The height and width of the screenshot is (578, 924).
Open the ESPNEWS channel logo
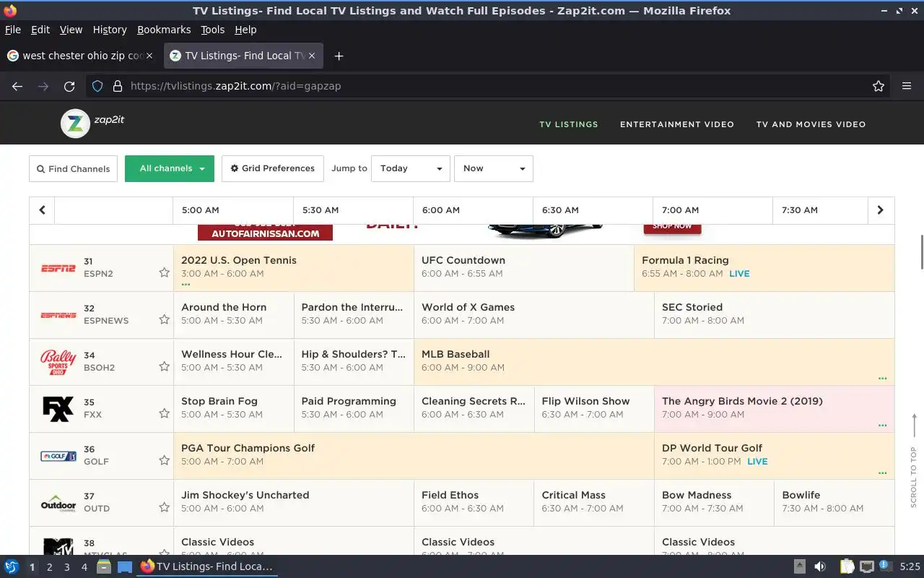point(58,315)
